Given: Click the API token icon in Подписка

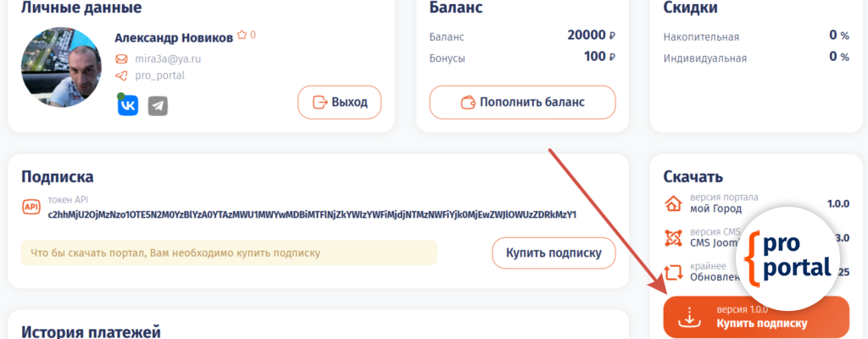Looking at the screenshot, I should 31,207.
